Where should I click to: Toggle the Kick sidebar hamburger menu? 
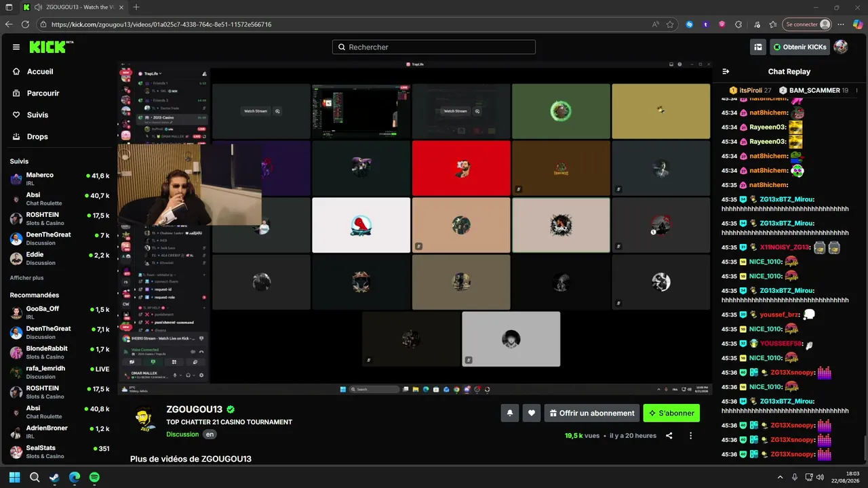point(16,47)
